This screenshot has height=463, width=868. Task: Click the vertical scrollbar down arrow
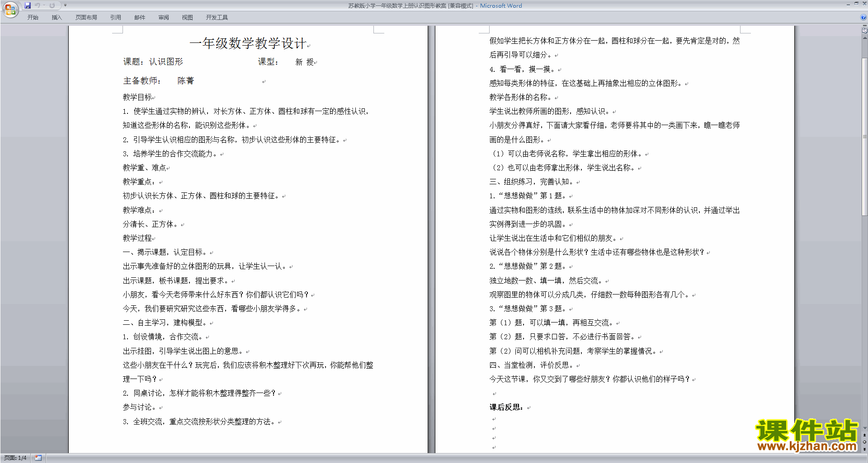click(865, 428)
